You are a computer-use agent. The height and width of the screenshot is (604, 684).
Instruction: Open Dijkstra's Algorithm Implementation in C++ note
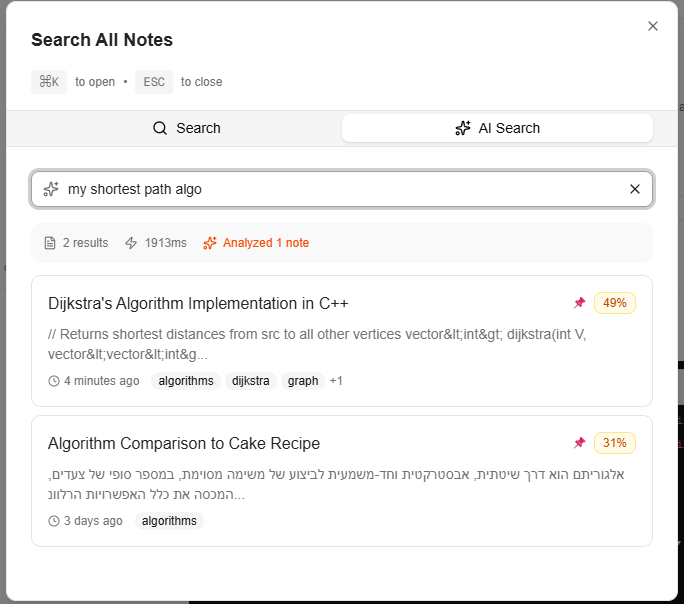tap(198, 303)
